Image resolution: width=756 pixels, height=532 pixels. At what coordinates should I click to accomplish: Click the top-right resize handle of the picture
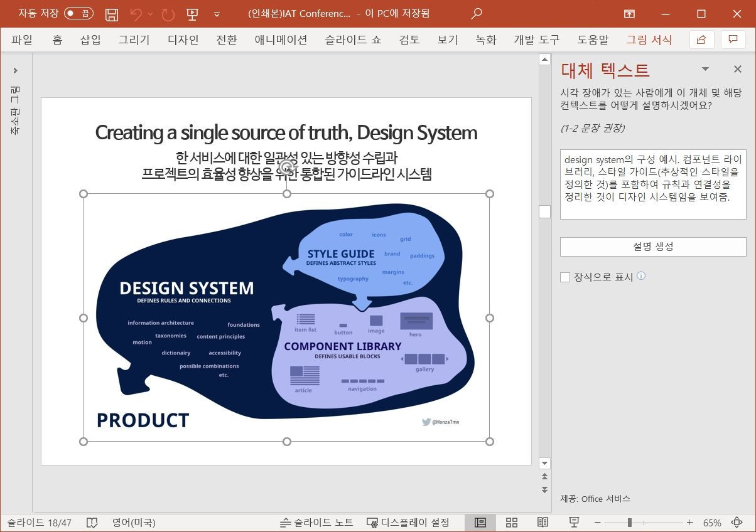point(490,194)
